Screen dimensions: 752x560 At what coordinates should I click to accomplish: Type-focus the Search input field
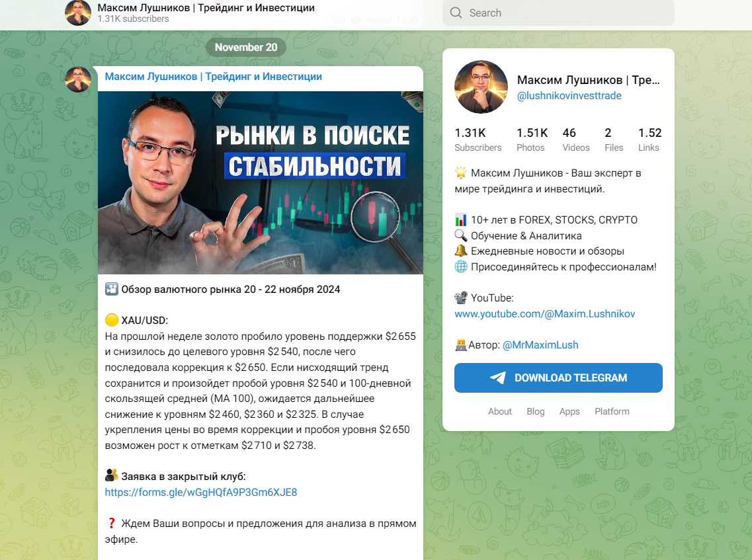click(558, 13)
